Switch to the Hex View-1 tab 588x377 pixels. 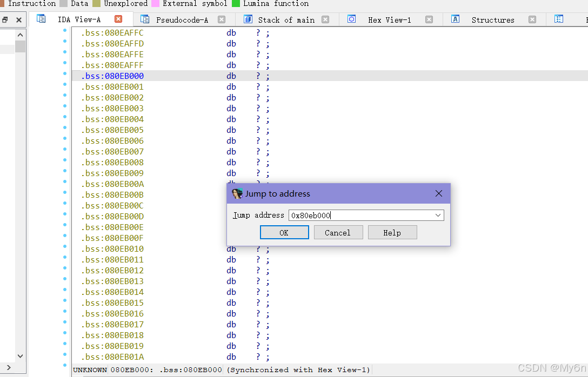tap(389, 20)
